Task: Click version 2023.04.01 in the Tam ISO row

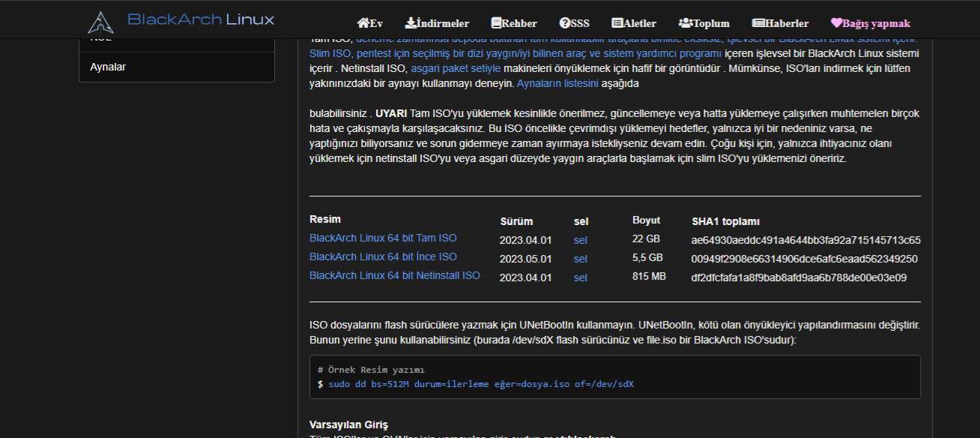Action: [525, 240]
